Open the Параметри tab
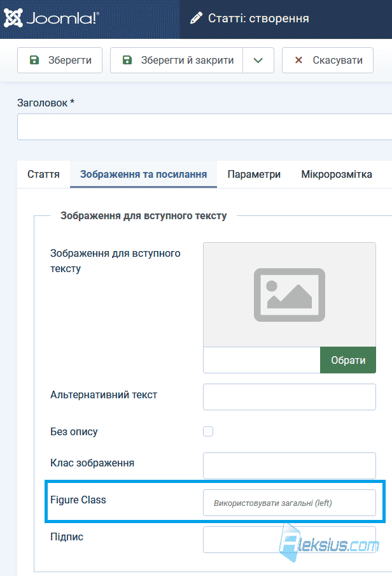 click(x=254, y=174)
